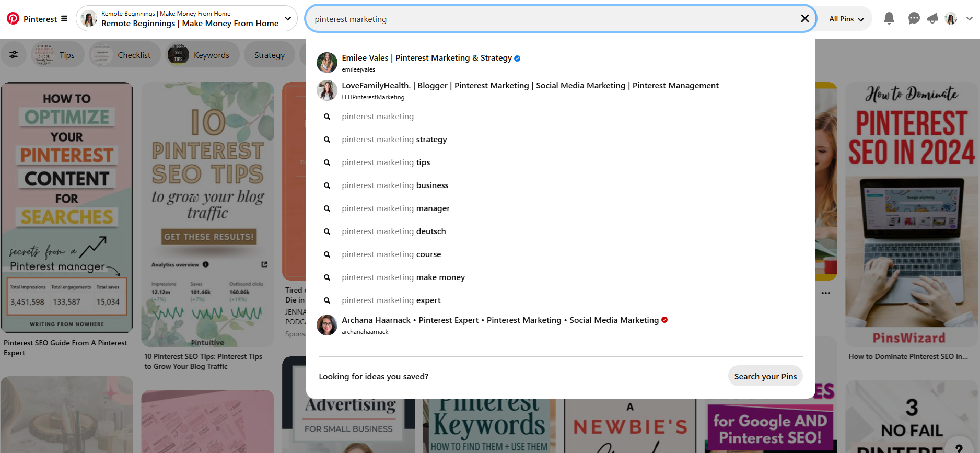980x453 pixels.
Task: Choose 'pinterest marketing manager' suggestion
Action: [x=561, y=208]
